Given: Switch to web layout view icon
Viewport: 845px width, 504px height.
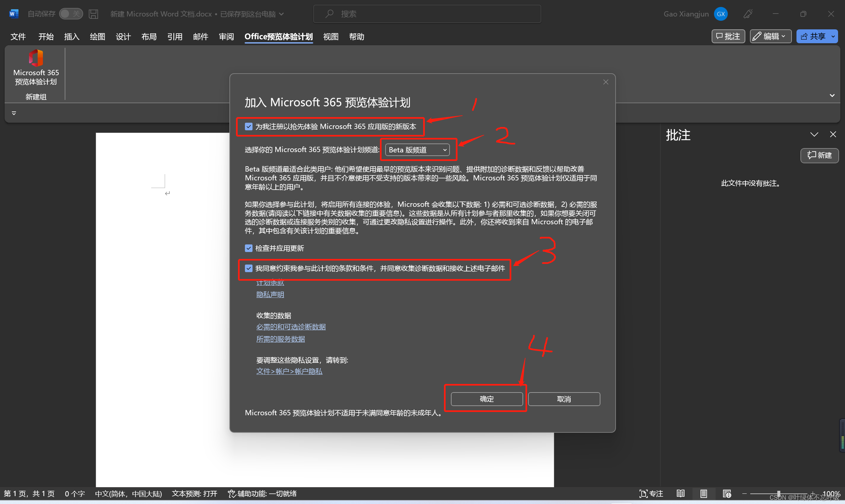Looking at the screenshot, I should [727, 493].
